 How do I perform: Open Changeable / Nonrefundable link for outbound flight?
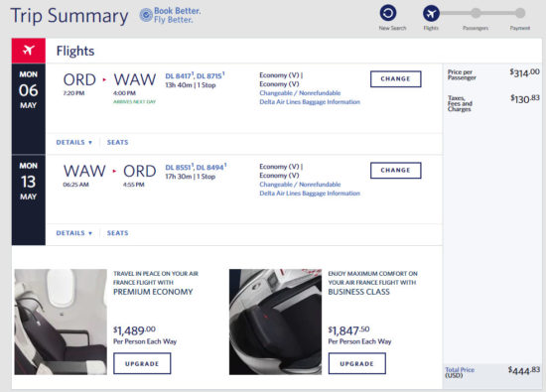pos(300,93)
